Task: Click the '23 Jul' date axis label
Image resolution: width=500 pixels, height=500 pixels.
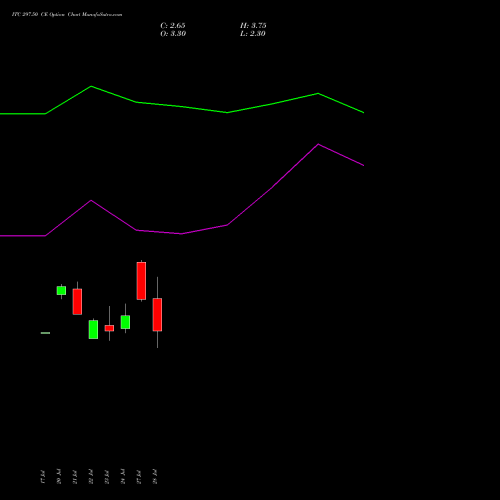Action: [x=107, y=477]
